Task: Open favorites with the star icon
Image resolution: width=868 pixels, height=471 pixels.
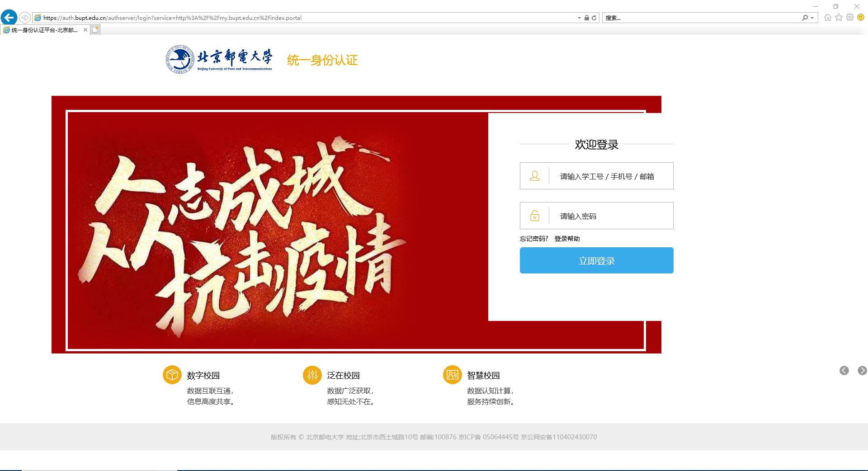Action: pos(839,18)
